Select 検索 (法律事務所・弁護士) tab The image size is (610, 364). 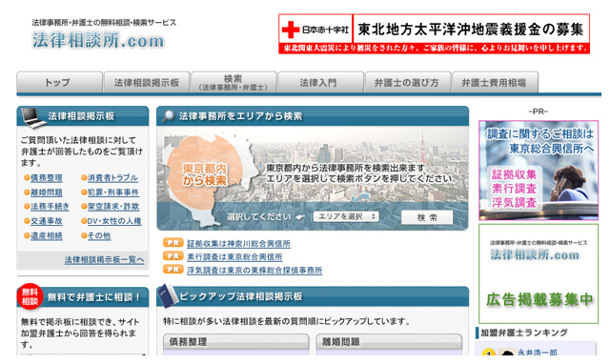(x=234, y=82)
